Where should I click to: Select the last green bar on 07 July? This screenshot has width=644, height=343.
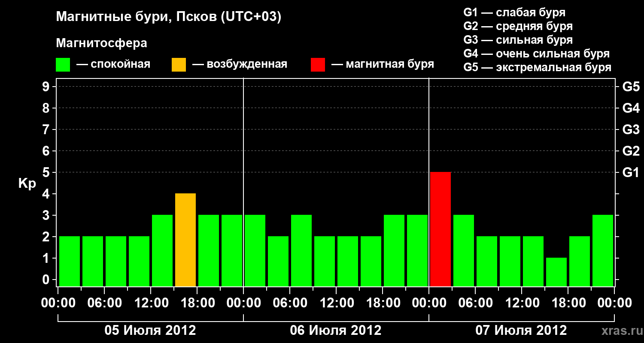tap(603, 250)
